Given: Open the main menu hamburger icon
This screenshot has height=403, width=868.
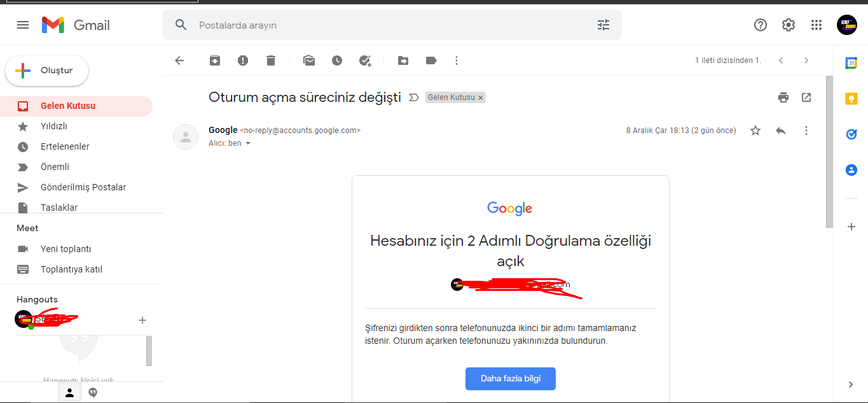Looking at the screenshot, I should coord(23,25).
